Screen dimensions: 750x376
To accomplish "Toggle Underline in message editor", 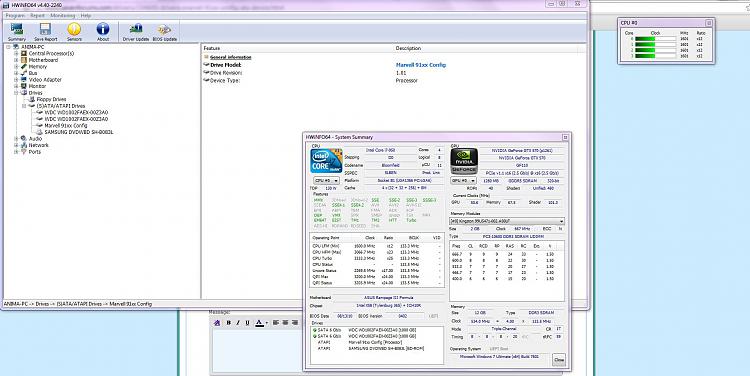I will click(247, 323).
